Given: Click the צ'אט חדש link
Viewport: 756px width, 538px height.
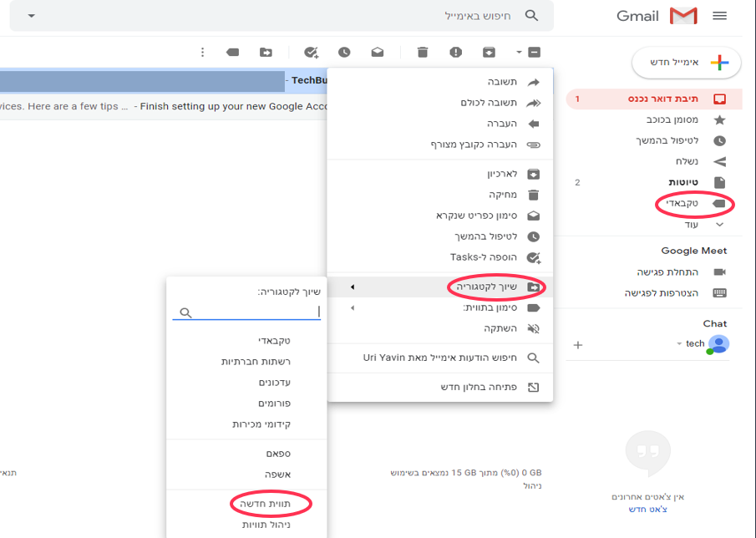Looking at the screenshot, I should coord(647,510).
